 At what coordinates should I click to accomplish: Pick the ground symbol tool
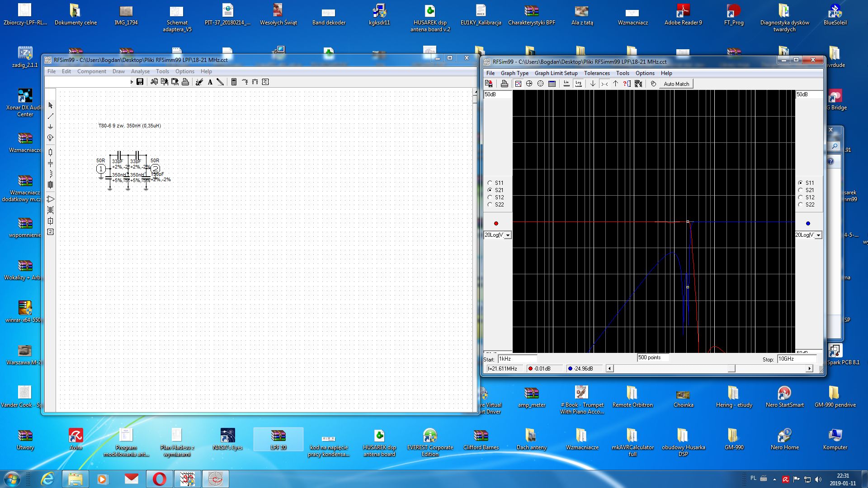tap(51, 127)
